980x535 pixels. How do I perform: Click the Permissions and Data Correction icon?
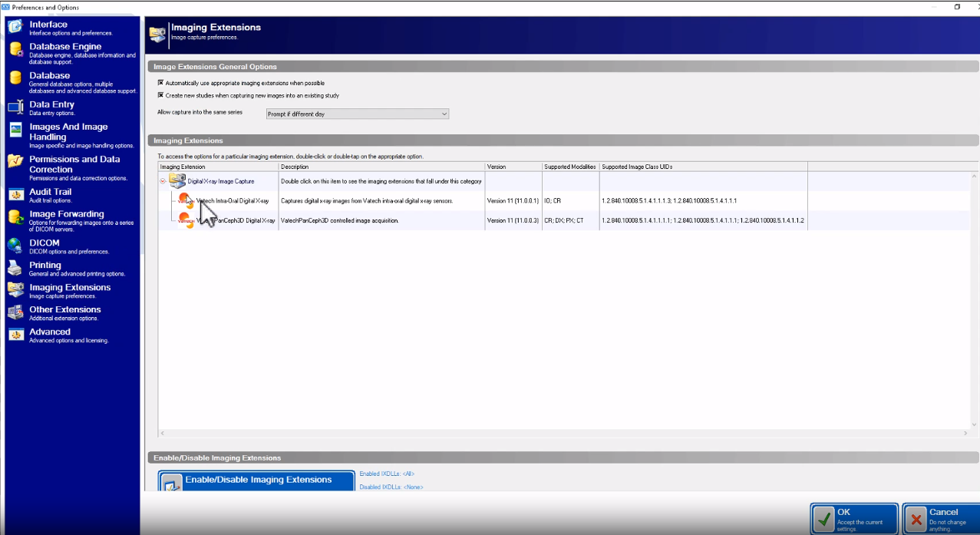pos(15,162)
